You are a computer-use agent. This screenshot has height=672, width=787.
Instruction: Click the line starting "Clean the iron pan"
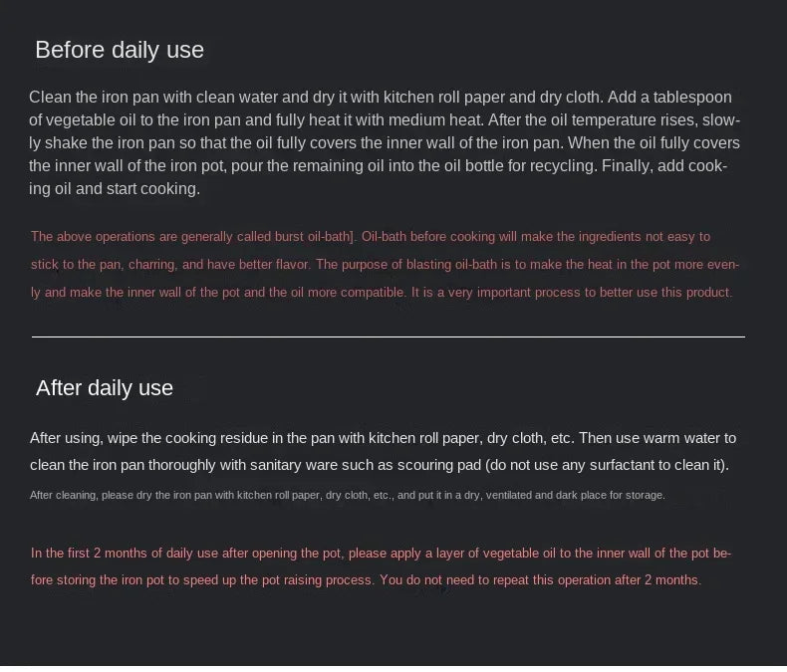381,97
